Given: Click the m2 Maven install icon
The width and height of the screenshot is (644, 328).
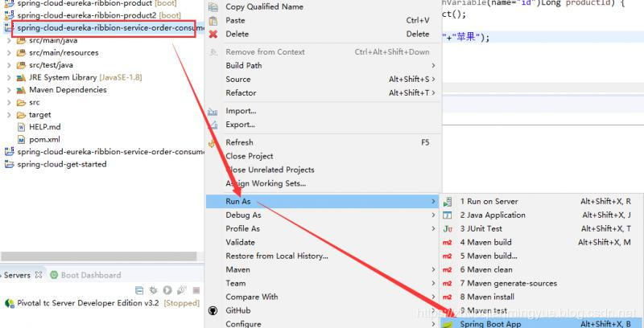Looking at the screenshot, I should tap(448, 297).
